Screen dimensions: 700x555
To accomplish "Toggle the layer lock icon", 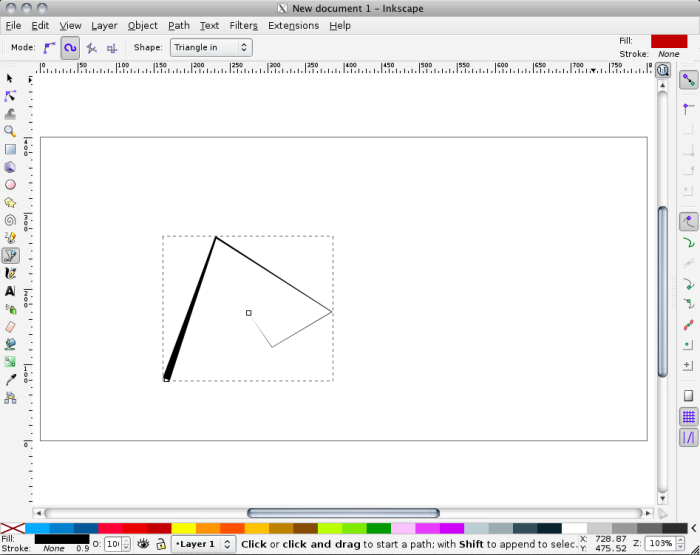I will 160,544.
